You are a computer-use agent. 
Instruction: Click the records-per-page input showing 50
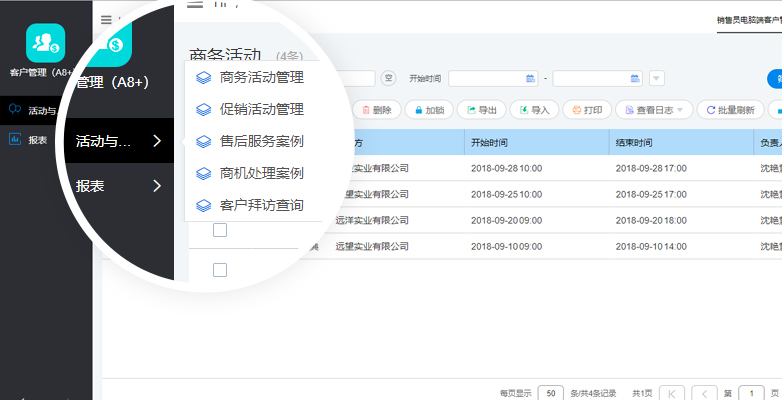pyautogui.click(x=550, y=393)
